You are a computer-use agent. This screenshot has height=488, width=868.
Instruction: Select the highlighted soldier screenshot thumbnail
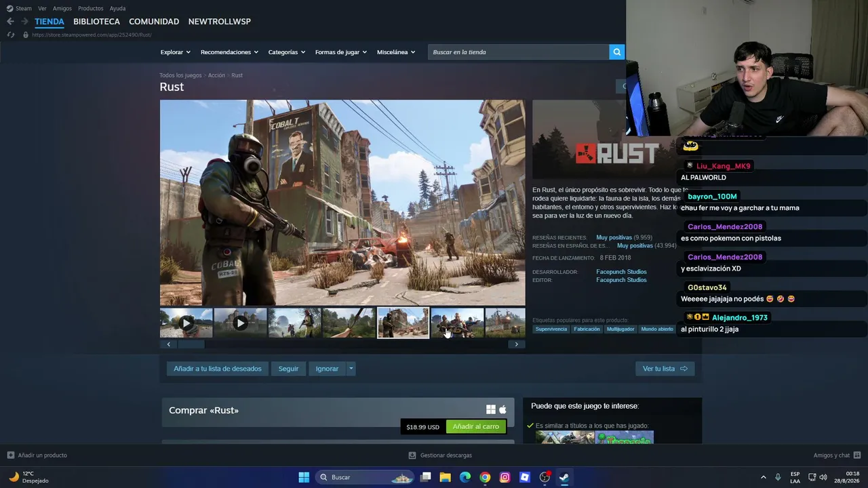pyautogui.click(x=403, y=323)
